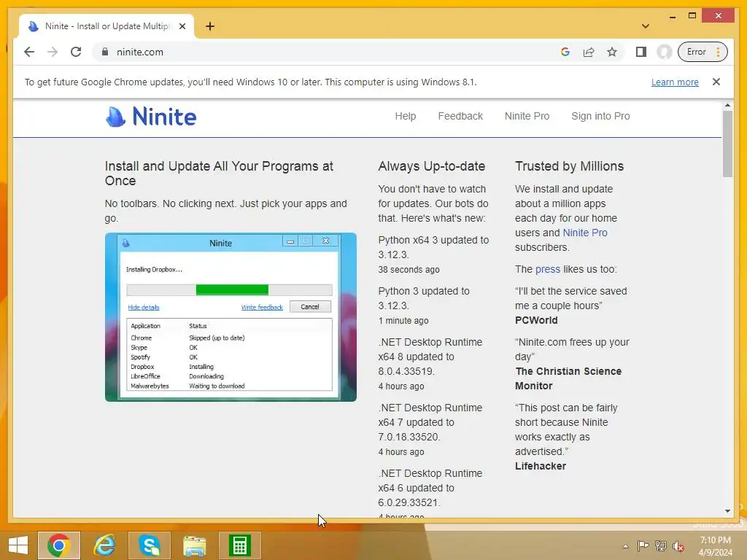Open the Chrome profile avatar
The height and width of the screenshot is (560, 747).
[664, 52]
